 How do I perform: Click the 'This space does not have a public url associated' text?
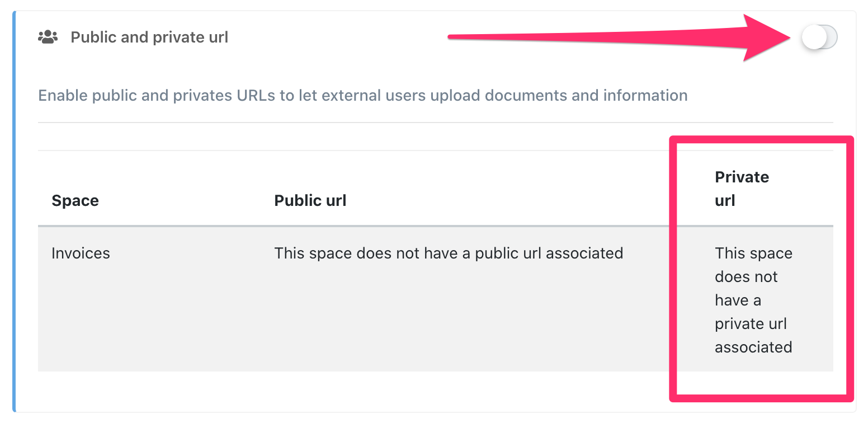448,253
